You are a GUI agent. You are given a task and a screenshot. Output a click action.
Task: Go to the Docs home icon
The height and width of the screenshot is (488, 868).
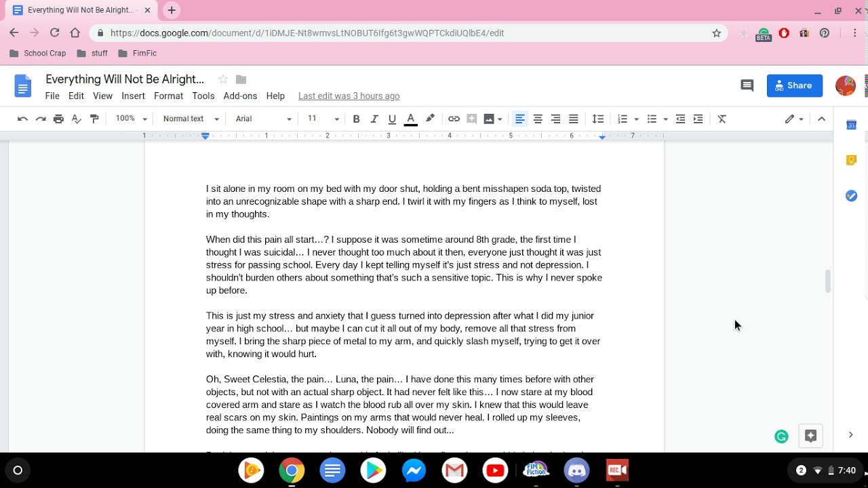pos(22,86)
